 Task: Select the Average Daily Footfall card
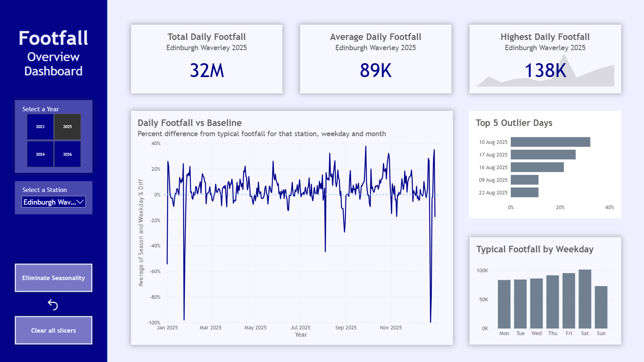tap(376, 59)
